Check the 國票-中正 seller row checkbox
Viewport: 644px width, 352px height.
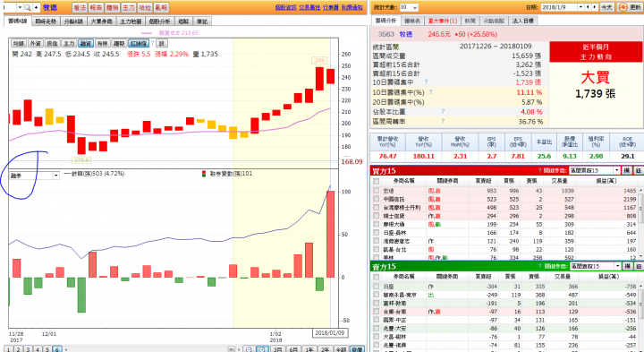tap(376, 320)
